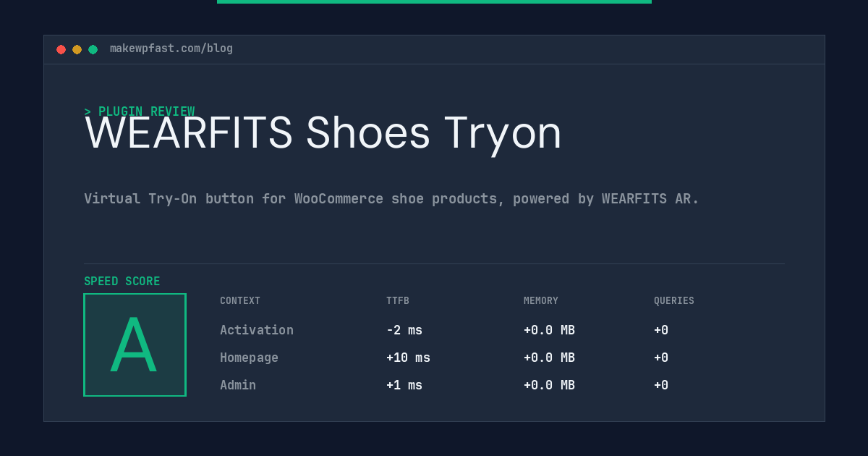Select the Homepage row label
This screenshot has width=868, height=456.
tap(249, 358)
